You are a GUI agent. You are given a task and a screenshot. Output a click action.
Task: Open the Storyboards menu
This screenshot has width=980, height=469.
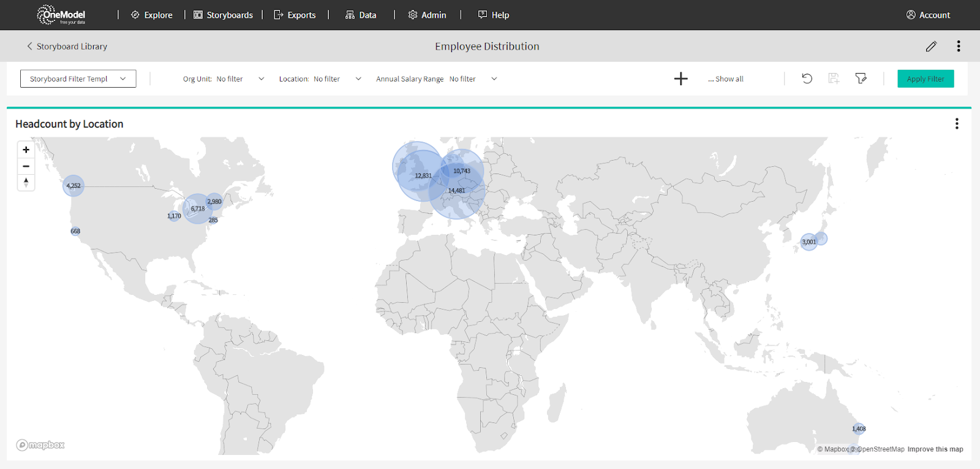[224, 15]
